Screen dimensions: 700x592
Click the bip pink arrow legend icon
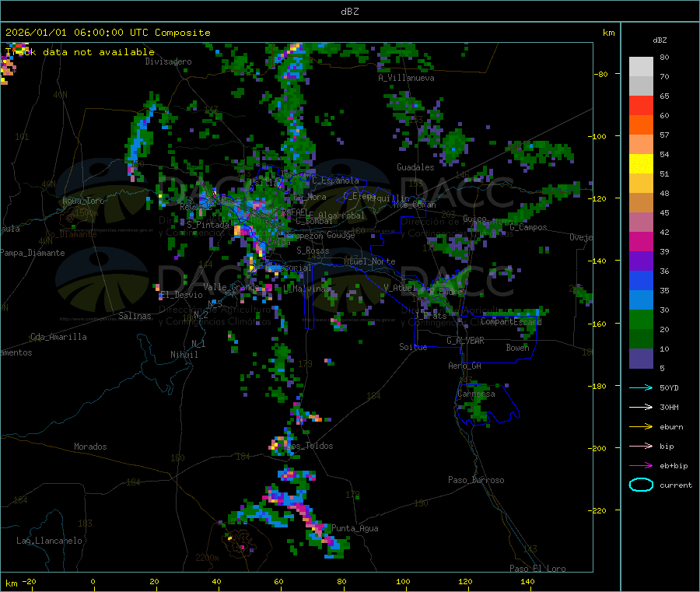click(x=641, y=446)
